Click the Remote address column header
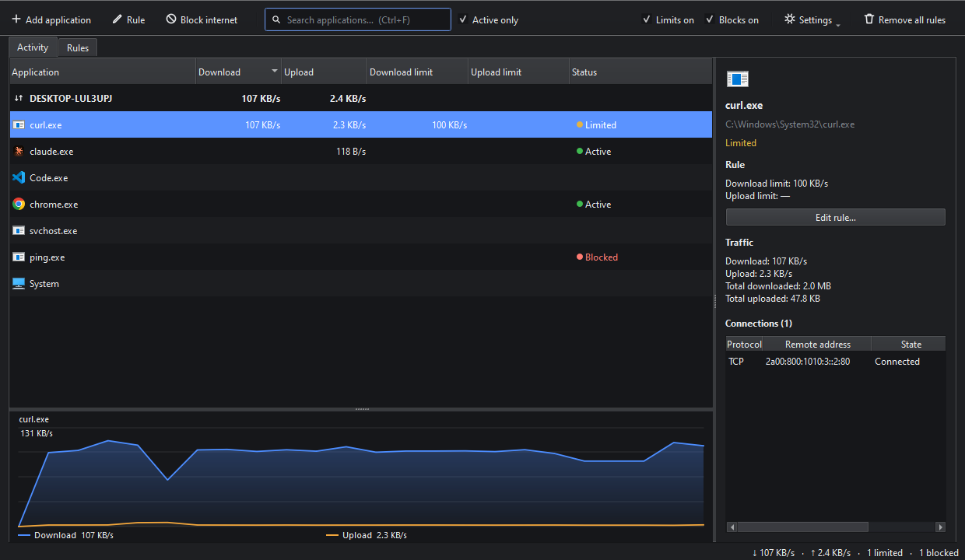 818,344
